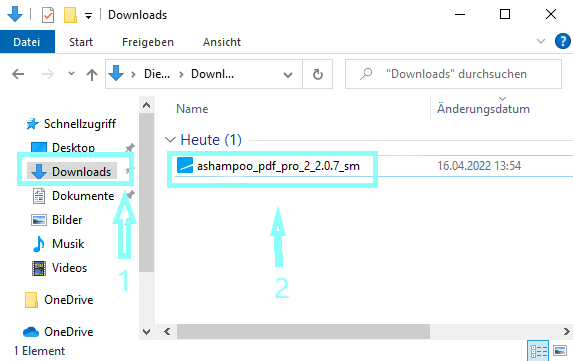Image resolution: width=573 pixels, height=361 pixels.
Task: Click the ashampoo installer file icon
Action: tap(185, 165)
